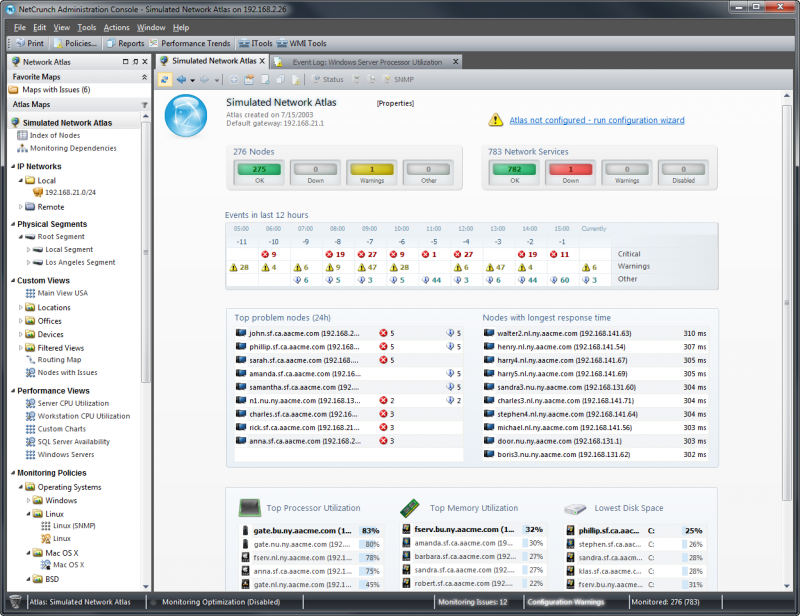Open Performance Trends window
This screenshot has width=800, height=616.
pyautogui.click(x=191, y=43)
